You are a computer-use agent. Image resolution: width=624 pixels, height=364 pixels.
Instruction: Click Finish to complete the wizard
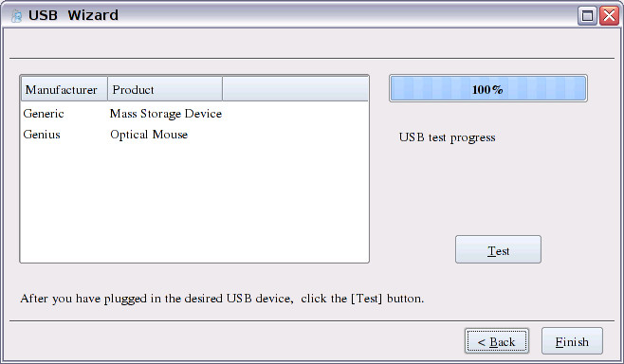coord(572,341)
